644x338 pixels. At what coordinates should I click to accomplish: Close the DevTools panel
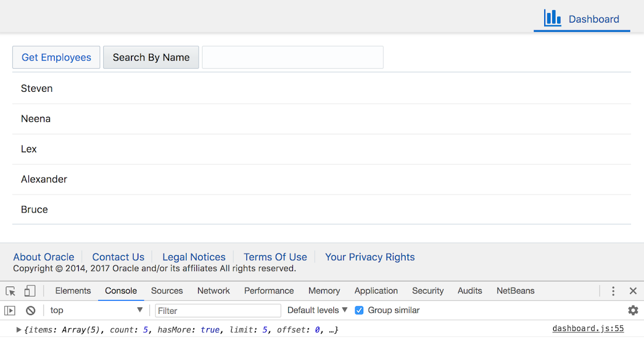633,290
